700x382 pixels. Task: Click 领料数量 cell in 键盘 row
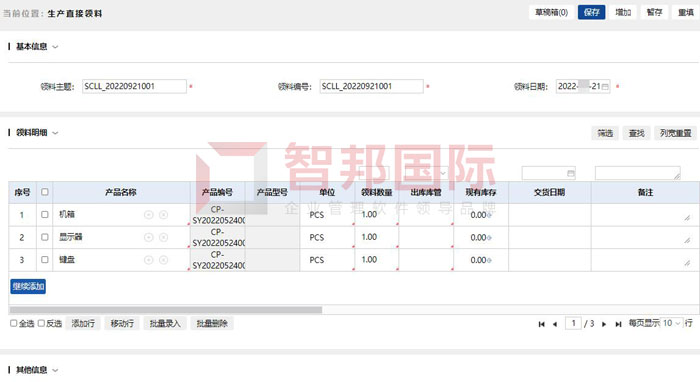click(x=377, y=260)
